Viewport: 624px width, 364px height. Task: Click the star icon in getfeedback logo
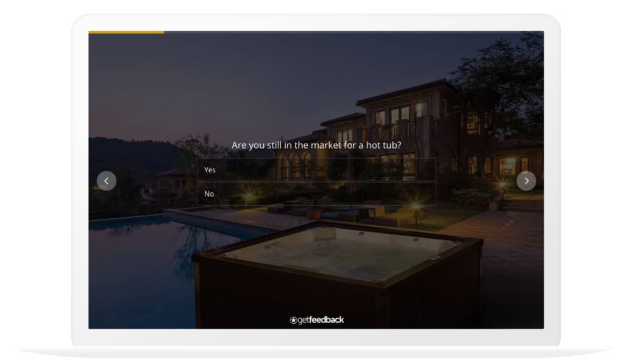293,320
